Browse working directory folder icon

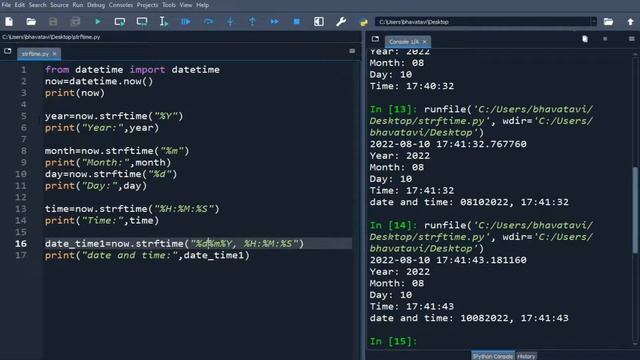[x=608, y=22]
